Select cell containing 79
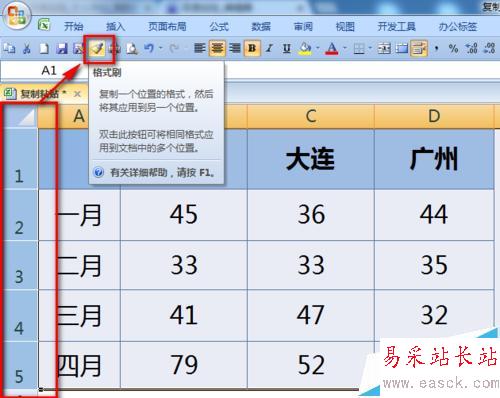 (x=184, y=365)
